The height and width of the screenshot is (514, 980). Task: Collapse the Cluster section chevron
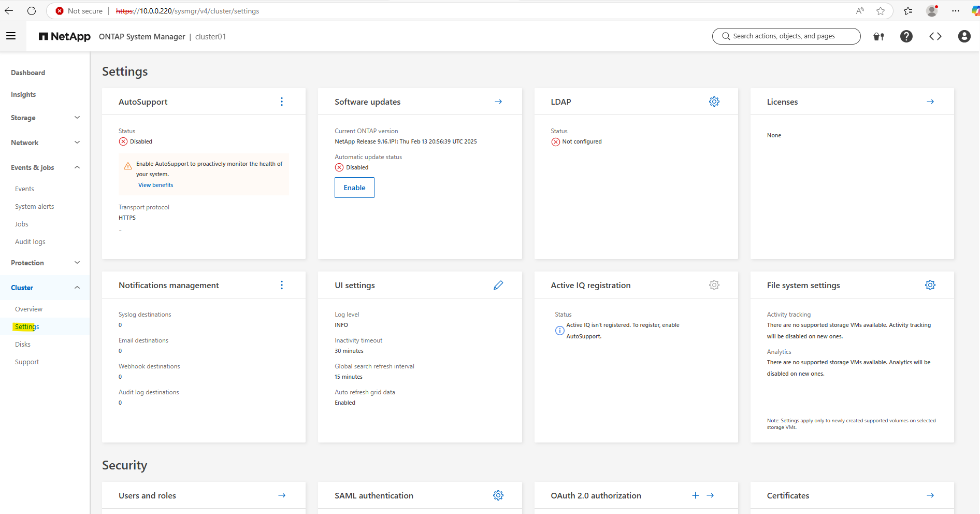coord(77,288)
